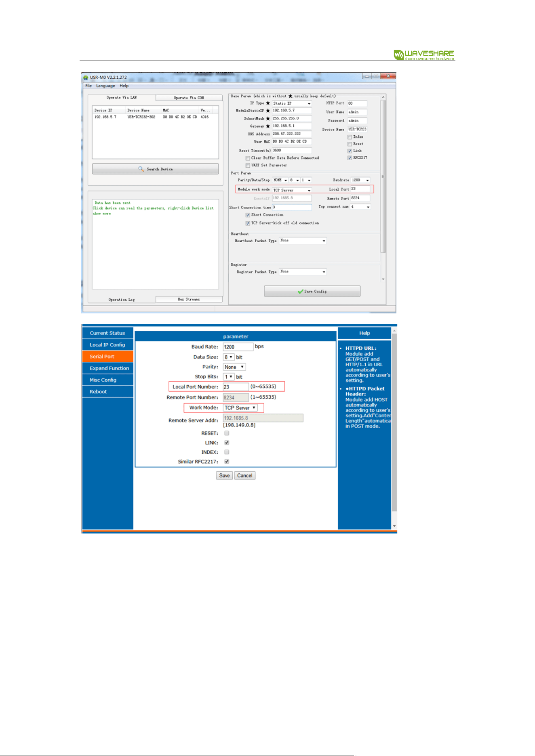The width and height of the screenshot is (535, 756).
Task: Switch to Operate Via COM tab
Action: coord(189,98)
